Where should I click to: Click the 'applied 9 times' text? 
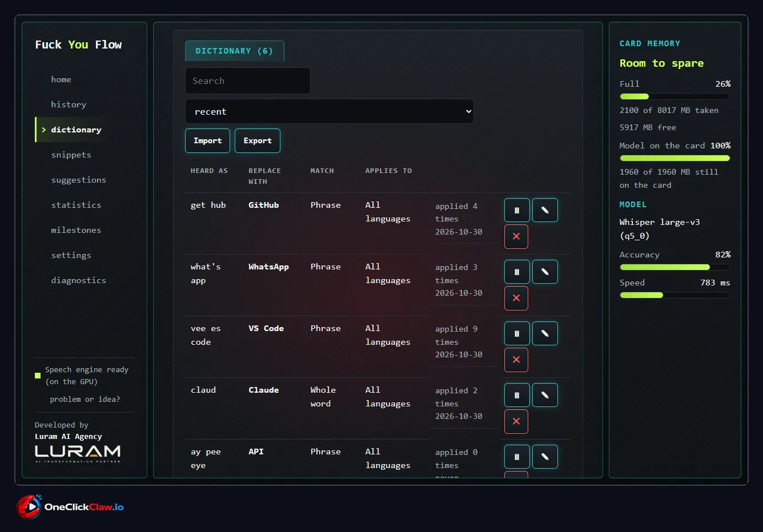click(x=456, y=336)
